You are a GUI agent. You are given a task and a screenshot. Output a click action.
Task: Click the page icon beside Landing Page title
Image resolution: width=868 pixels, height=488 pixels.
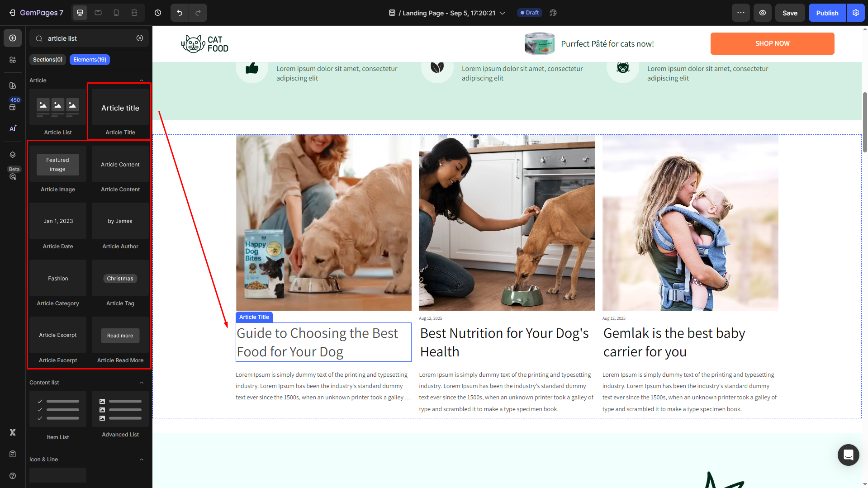tap(392, 13)
